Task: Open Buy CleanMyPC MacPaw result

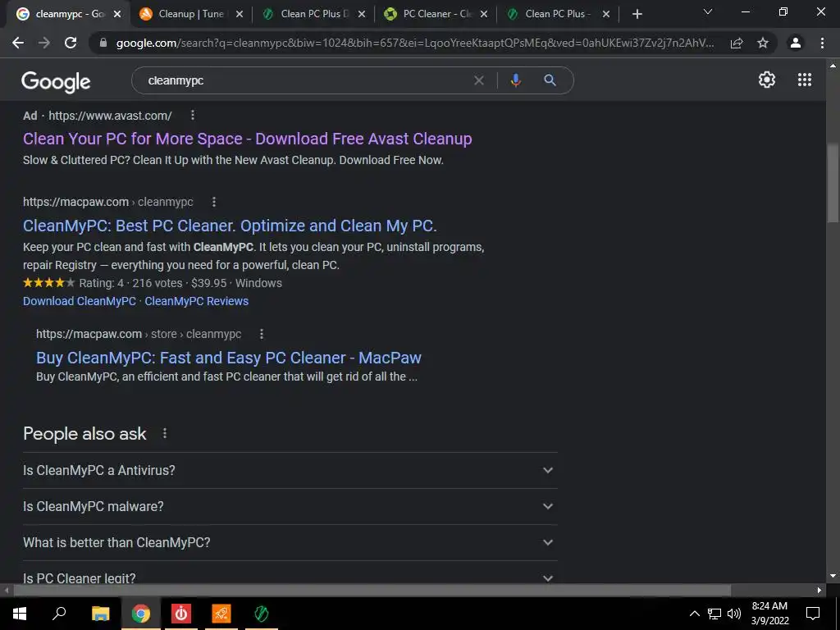Action: [229, 358]
